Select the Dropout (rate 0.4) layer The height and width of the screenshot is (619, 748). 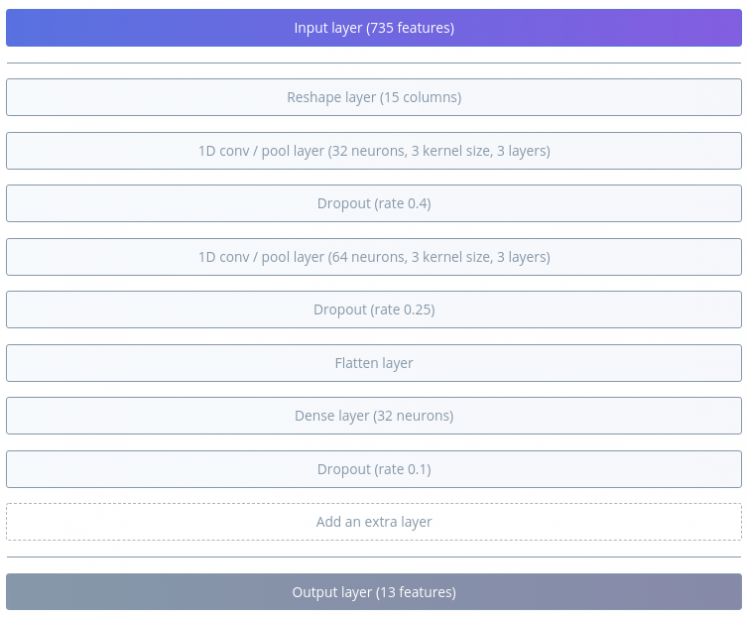pos(374,204)
